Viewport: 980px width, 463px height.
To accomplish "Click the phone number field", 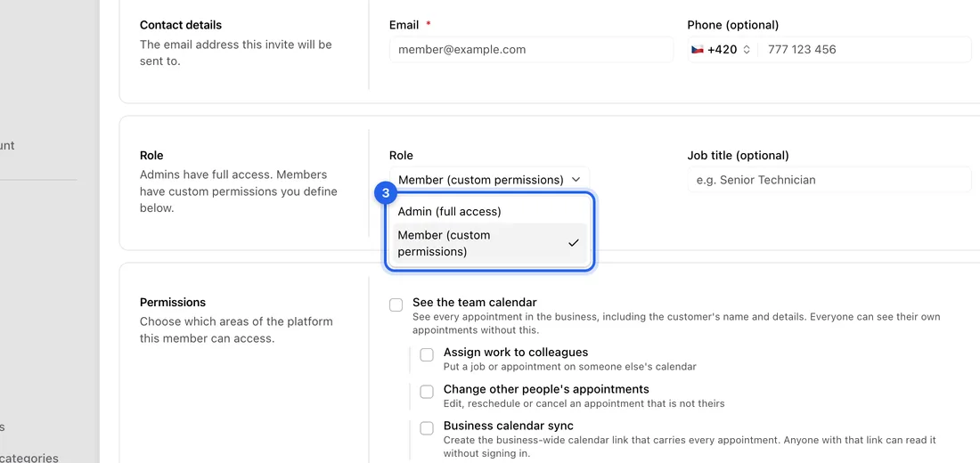I will (864, 49).
